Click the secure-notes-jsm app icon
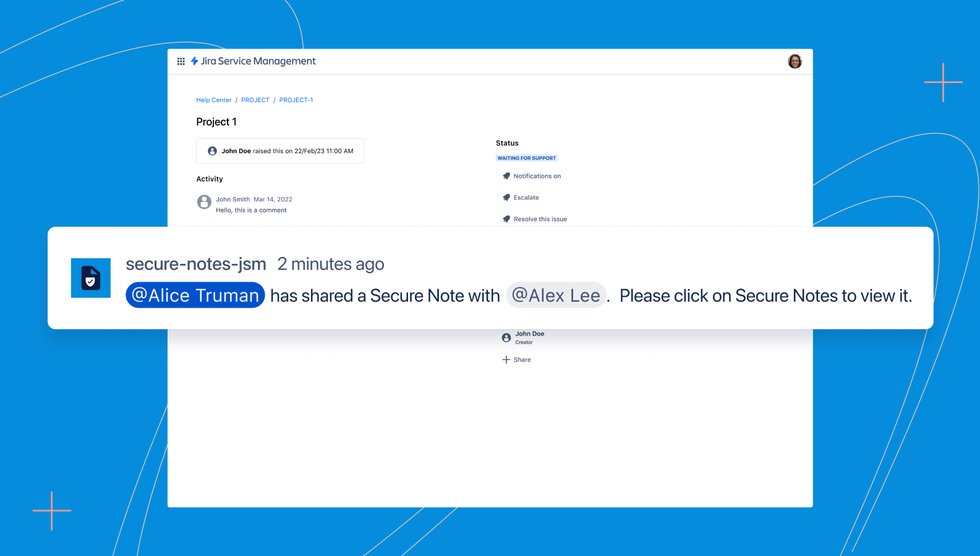 (x=91, y=278)
